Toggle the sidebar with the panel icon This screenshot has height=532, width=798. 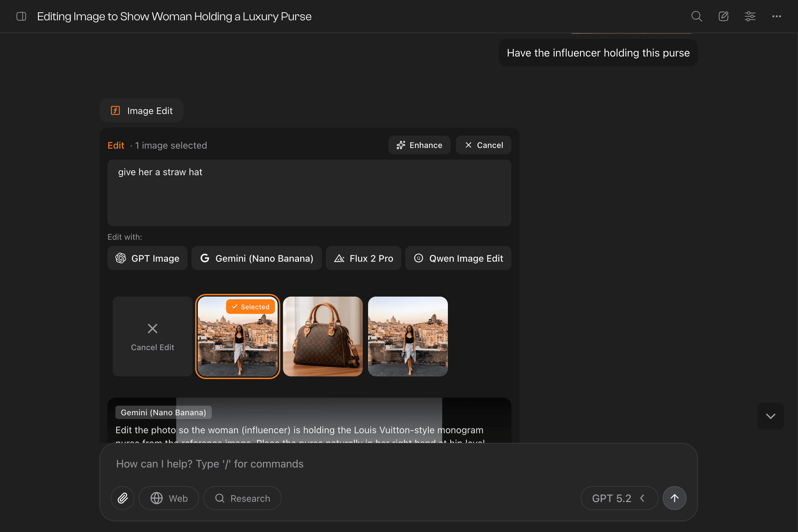(21, 16)
